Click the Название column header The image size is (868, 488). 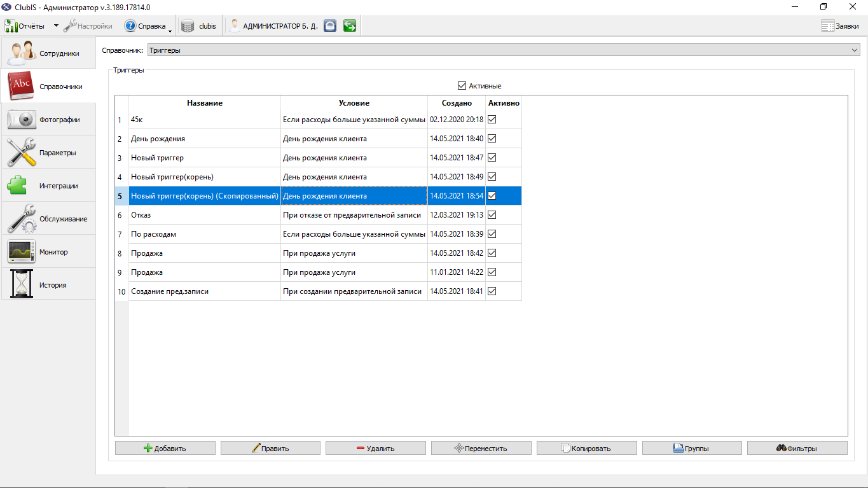click(x=205, y=103)
